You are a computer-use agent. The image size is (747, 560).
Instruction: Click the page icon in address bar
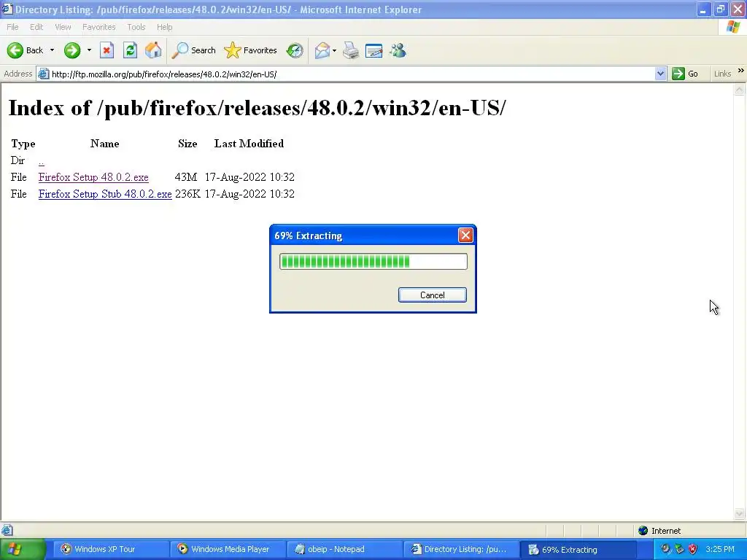point(43,74)
